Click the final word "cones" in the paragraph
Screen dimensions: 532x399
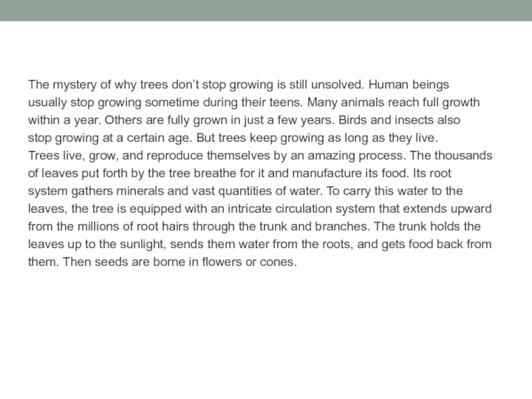[x=277, y=262]
